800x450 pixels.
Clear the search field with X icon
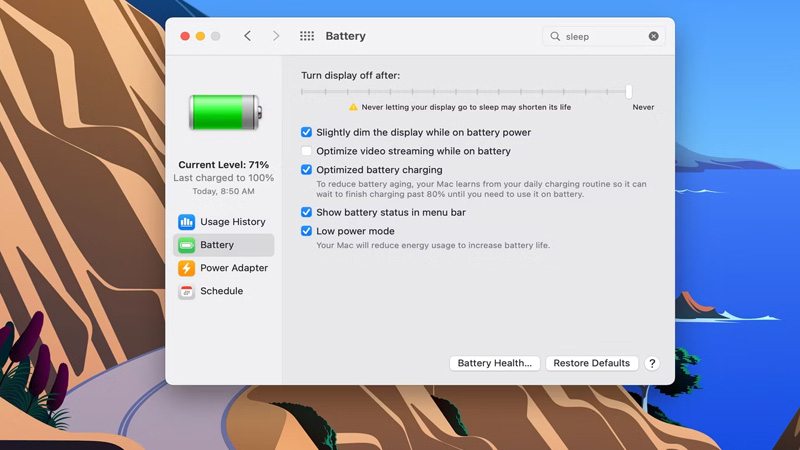tap(654, 36)
